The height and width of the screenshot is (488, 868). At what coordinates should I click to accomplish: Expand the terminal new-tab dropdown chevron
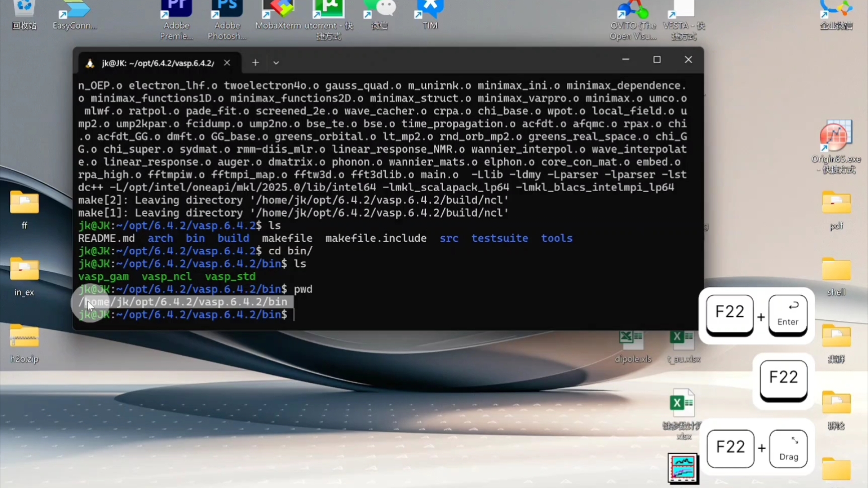coord(276,63)
